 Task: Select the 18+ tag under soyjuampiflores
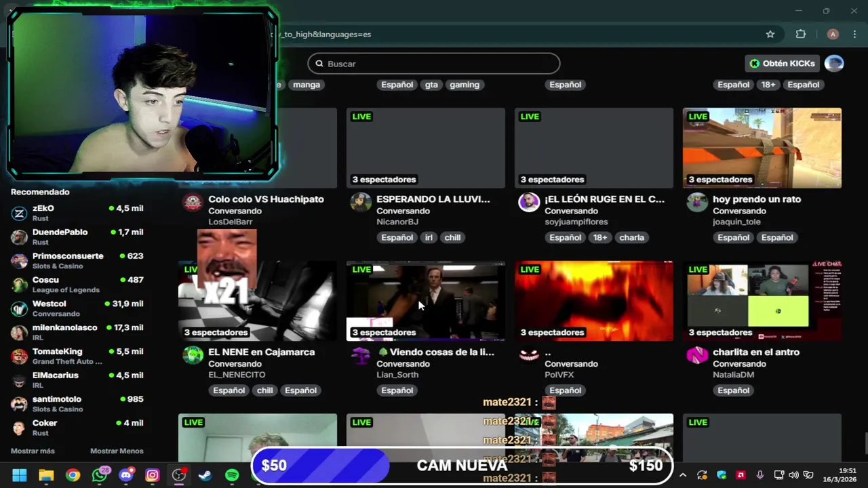600,237
